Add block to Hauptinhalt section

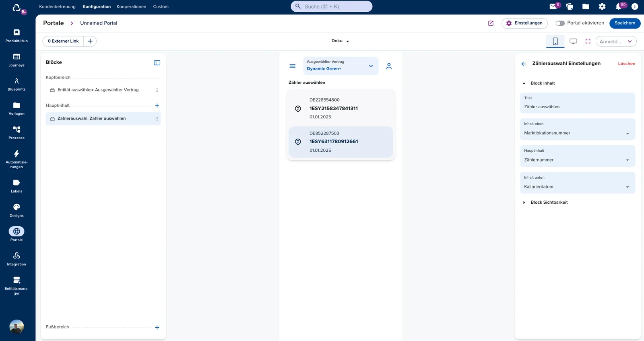point(157,105)
